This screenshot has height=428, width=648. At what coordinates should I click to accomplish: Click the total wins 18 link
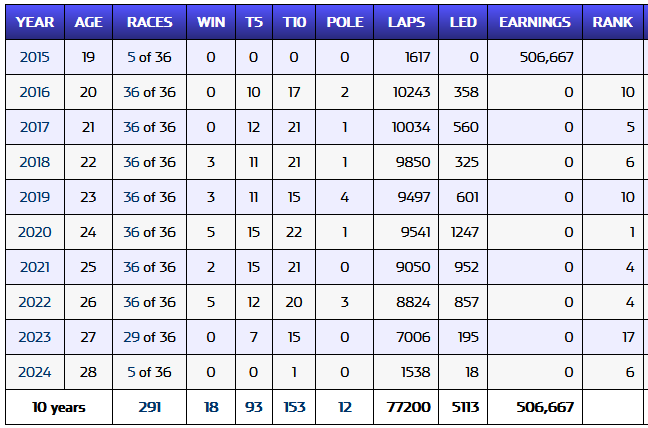(x=211, y=407)
